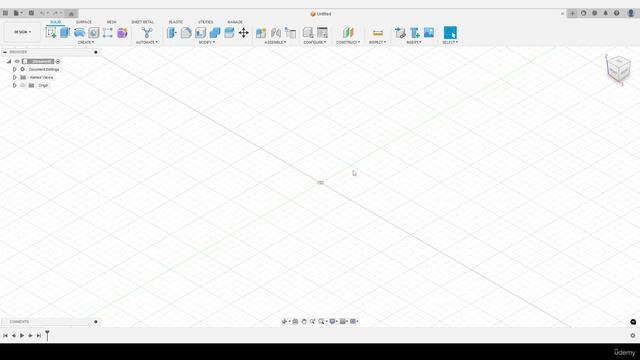This screenshot has width=640, height=360.
Task: Switch to the Mesh tab
Action: [x=111, y=22]
